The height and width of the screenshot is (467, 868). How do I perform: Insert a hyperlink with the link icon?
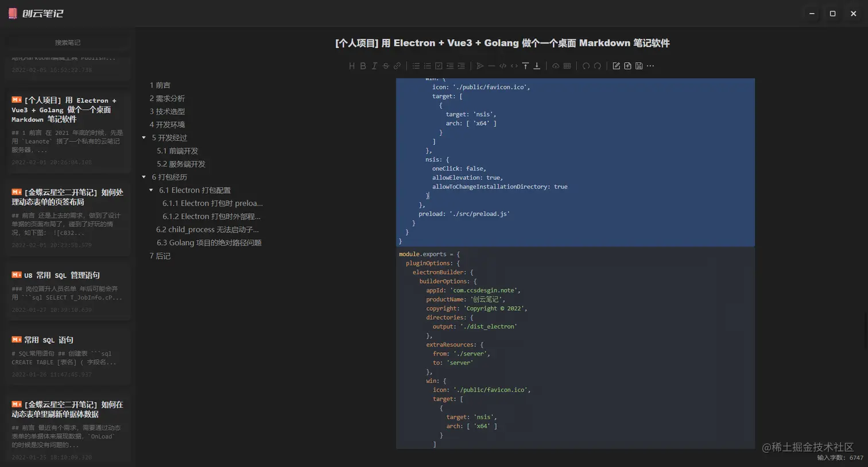397,66
